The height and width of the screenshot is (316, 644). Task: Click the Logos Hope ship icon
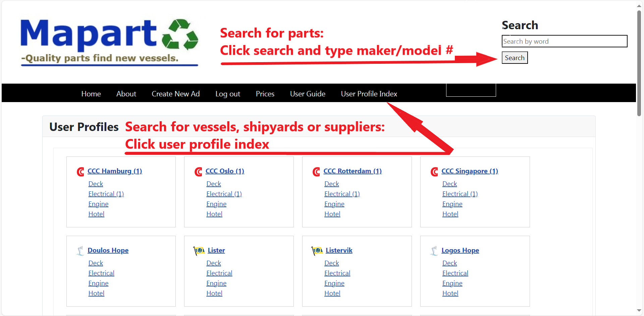(x=434, y=251)
